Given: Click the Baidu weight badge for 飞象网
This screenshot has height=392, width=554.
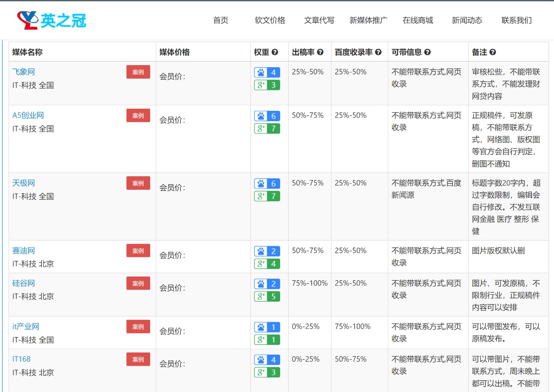Looking at the screenshot, I should tap(267, 72).
